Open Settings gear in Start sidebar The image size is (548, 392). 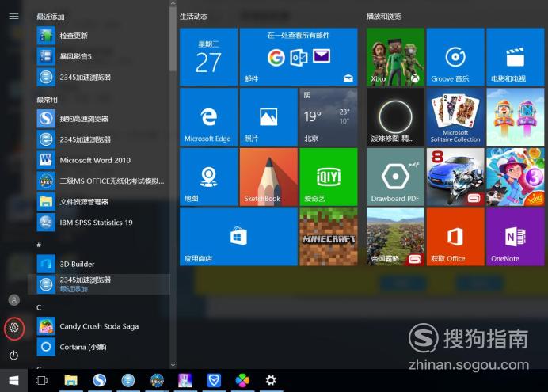click(x=14, y=328)
